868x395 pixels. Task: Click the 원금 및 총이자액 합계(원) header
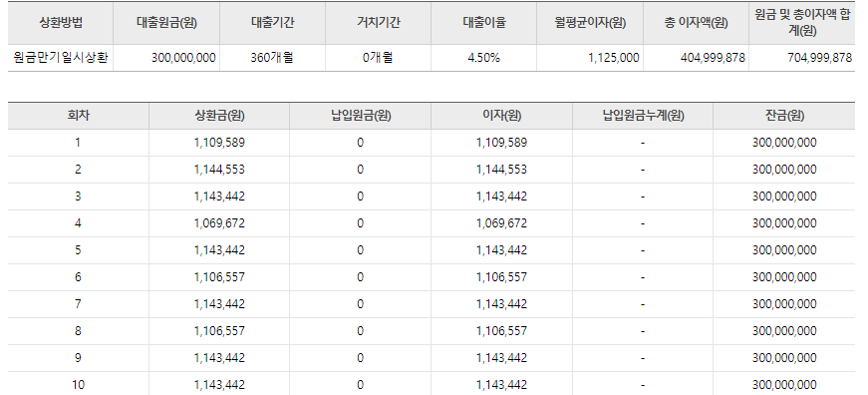click(x=802, y=23)
